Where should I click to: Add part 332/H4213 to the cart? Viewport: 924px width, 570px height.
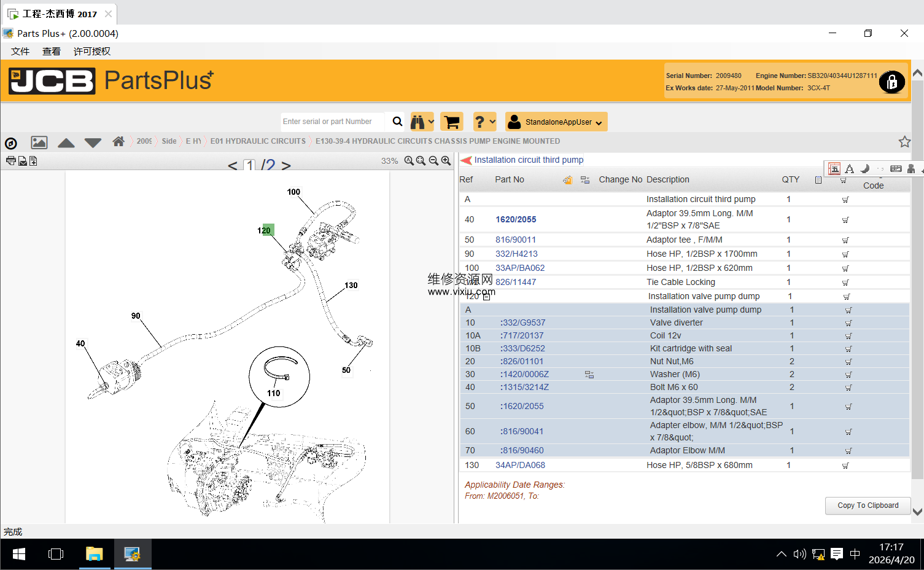pyautogui.click(x=845, y=254)
